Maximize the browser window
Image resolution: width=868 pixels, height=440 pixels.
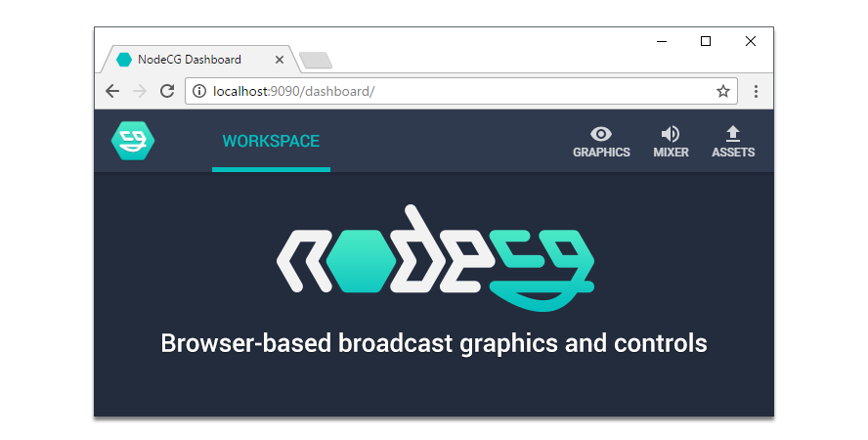pyautogui.click(x=706, y=41)
